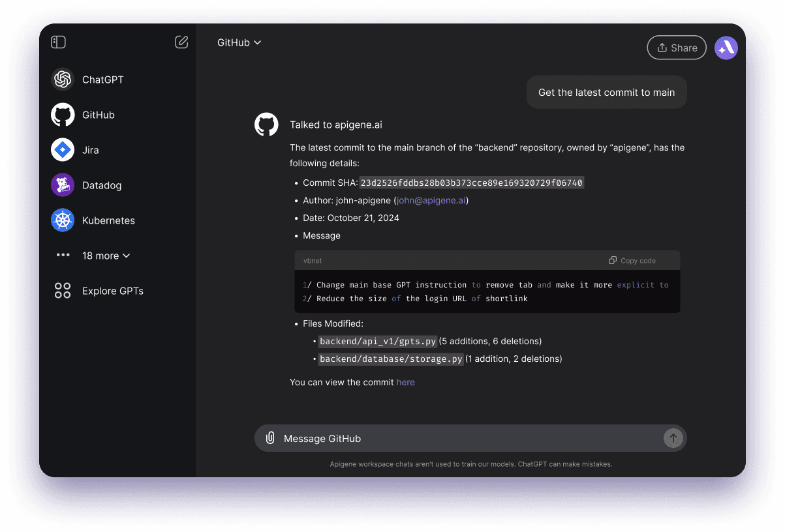Click the 'Reduce the size of the login URL' line
This screenshot has height=532, width=785.
click(415, 299)
